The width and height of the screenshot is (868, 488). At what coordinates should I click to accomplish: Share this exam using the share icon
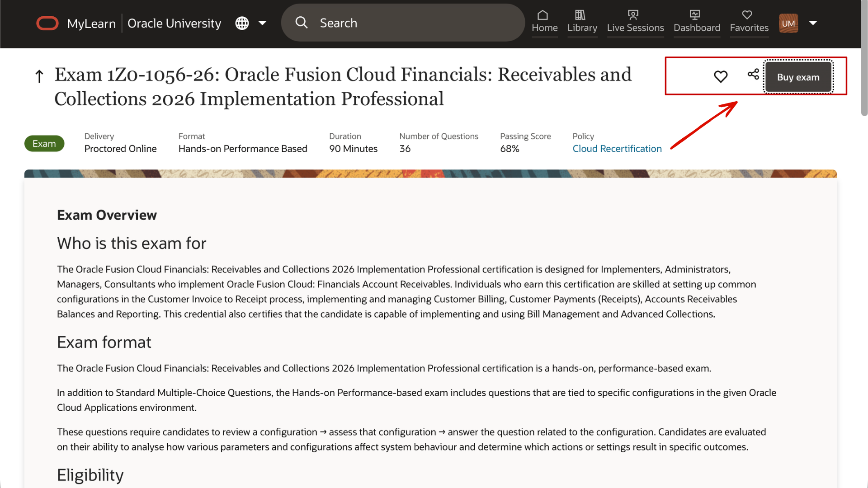coord(753,75)
